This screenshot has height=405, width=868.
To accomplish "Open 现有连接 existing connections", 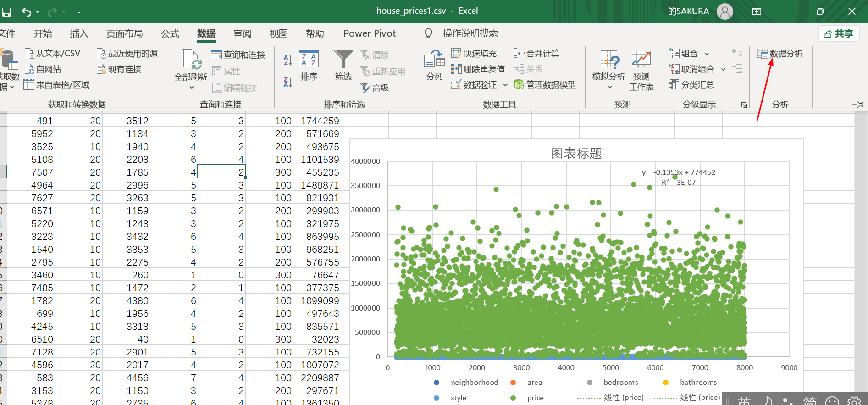I will click(x=119, y=69).
